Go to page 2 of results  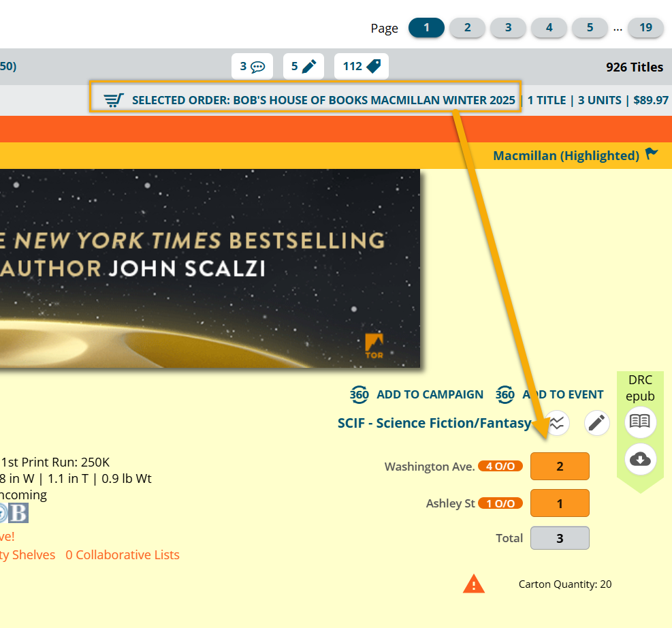point(467,28)
